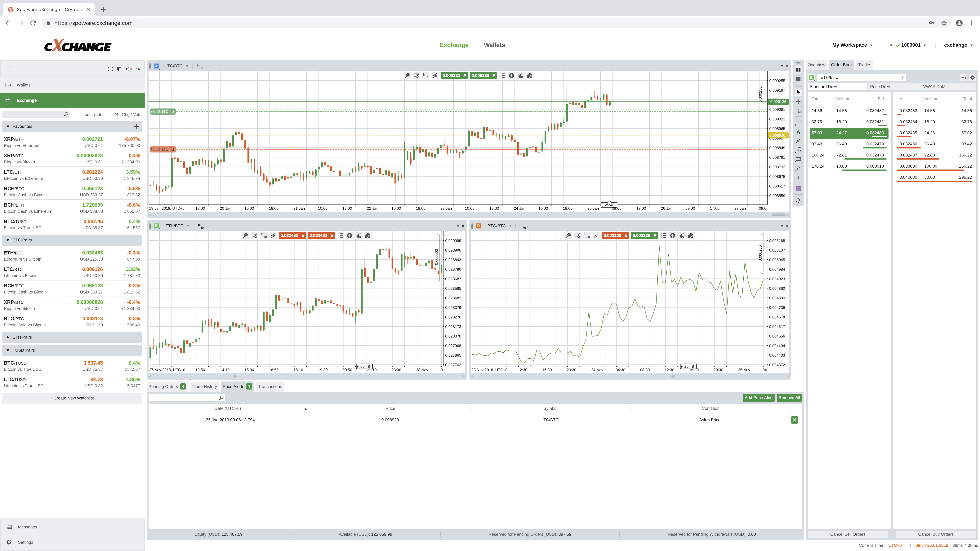Viewport: 980px width, 551px height.
Task: Select the Fibonacci retracement tool
Action: [x=798, y=150]
